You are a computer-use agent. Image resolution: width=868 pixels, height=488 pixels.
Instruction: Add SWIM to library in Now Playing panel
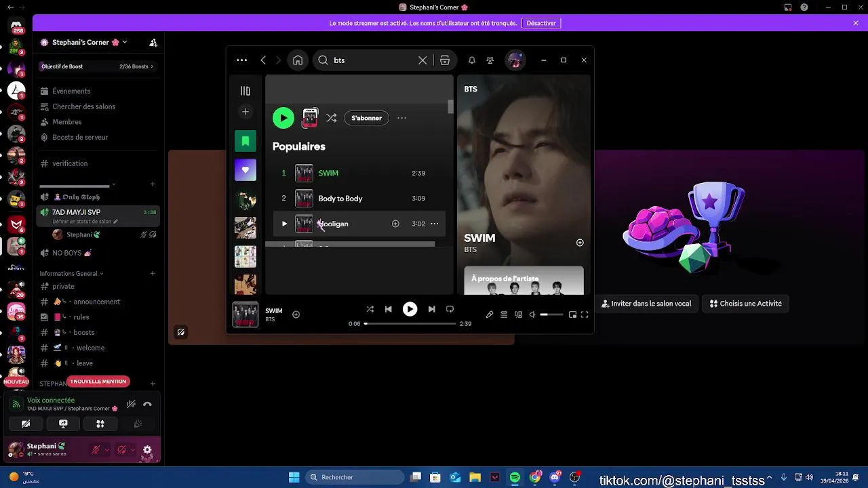click(x=580, y=243)
